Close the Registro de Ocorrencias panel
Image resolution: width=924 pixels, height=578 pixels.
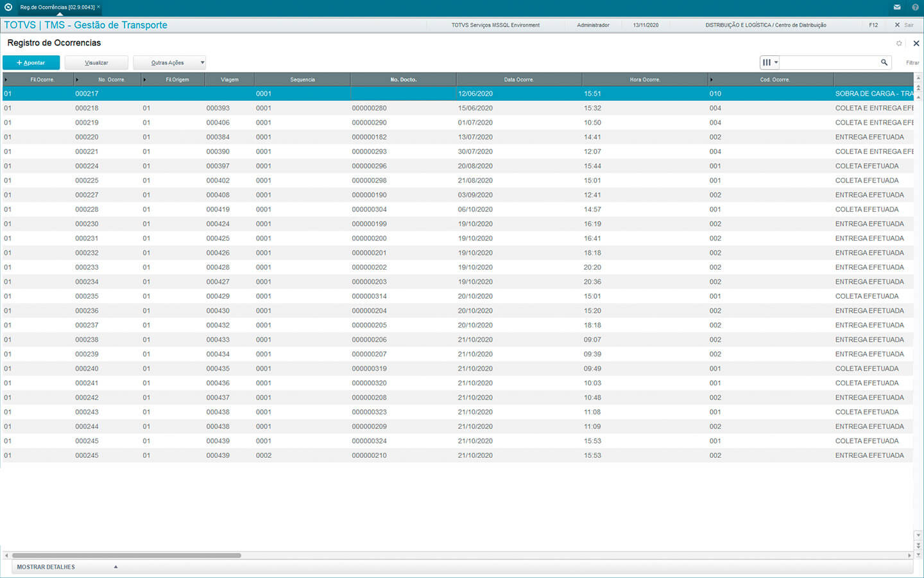pos(916,43)
